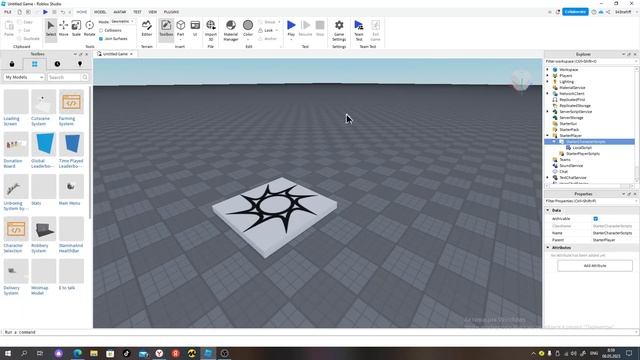Switch to the PLUGINS ribbon tab
640x360 pixels.
171,12
